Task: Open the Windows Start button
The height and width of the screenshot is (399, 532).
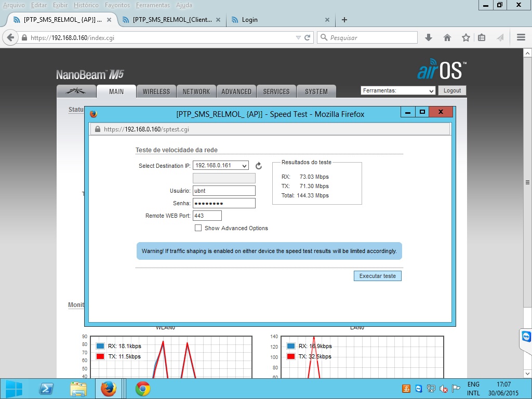Action: 14,389
